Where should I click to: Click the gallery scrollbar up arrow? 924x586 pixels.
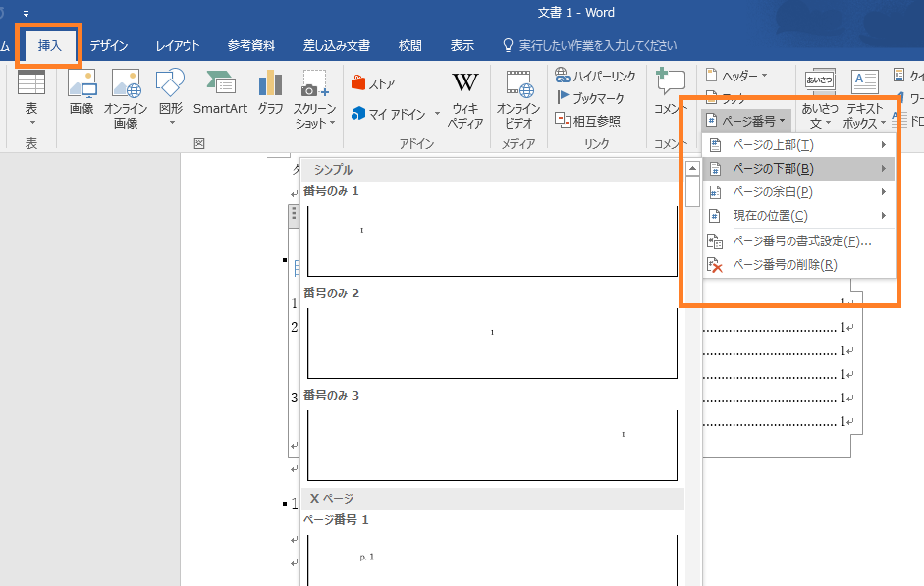(x=693, y=169)
